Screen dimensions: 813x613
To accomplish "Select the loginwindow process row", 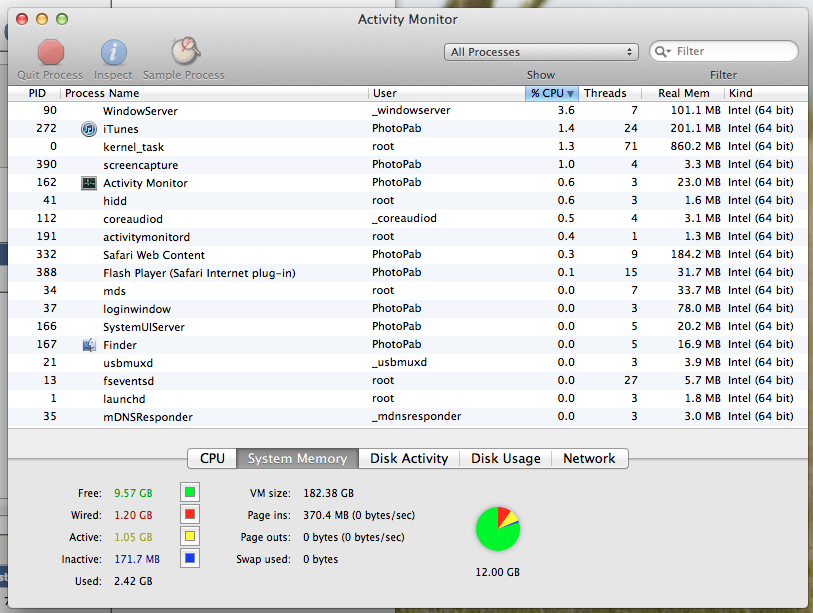I will tap(408, 309).
